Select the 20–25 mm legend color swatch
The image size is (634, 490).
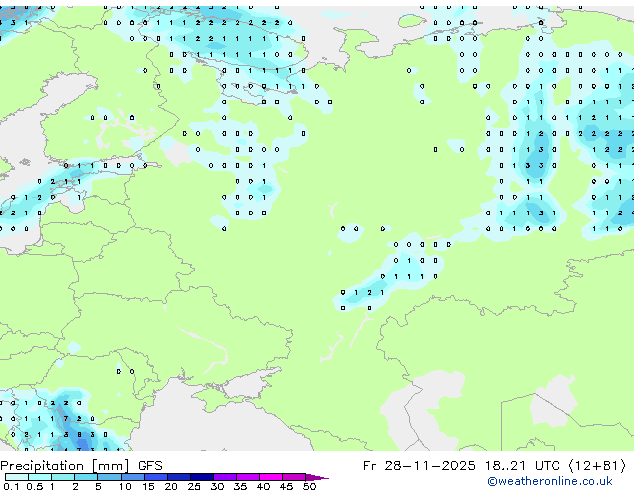pos(179,477)
